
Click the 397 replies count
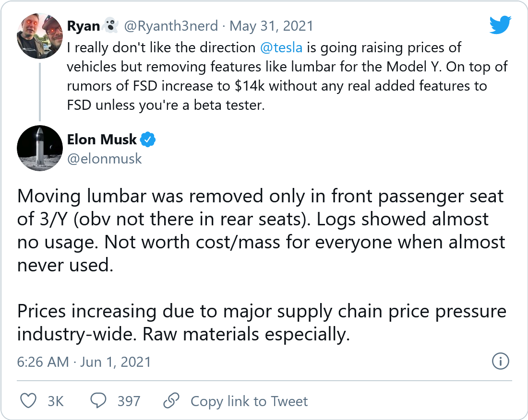point(129,401)
